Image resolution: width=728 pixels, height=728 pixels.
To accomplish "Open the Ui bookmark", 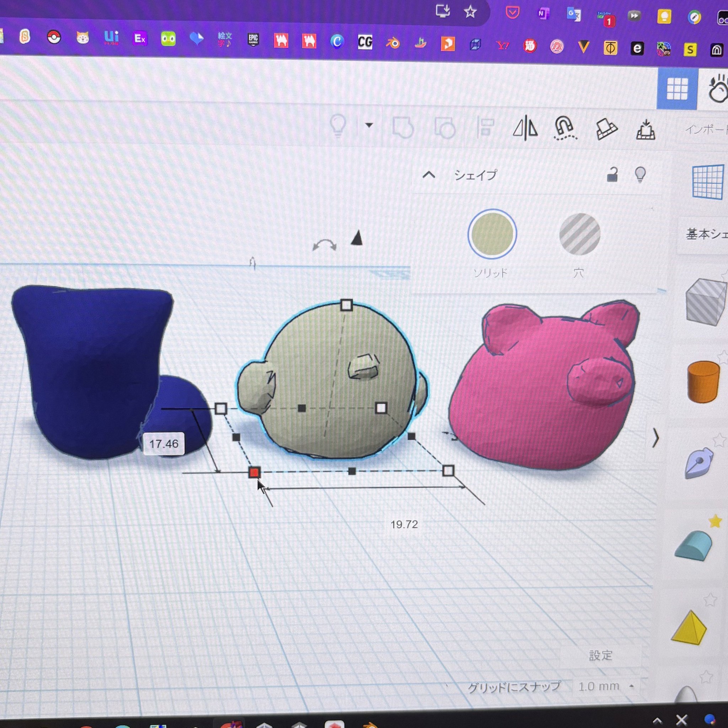I will pos(111,37).
